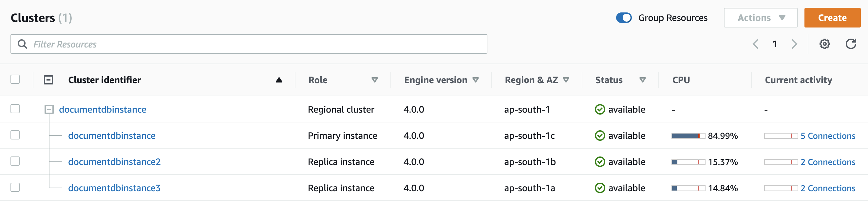The height and width of the screenshot is (201, 868).
Task: Select checkbox for documentdbinstance2 row
Action: (x=15, y=161)
